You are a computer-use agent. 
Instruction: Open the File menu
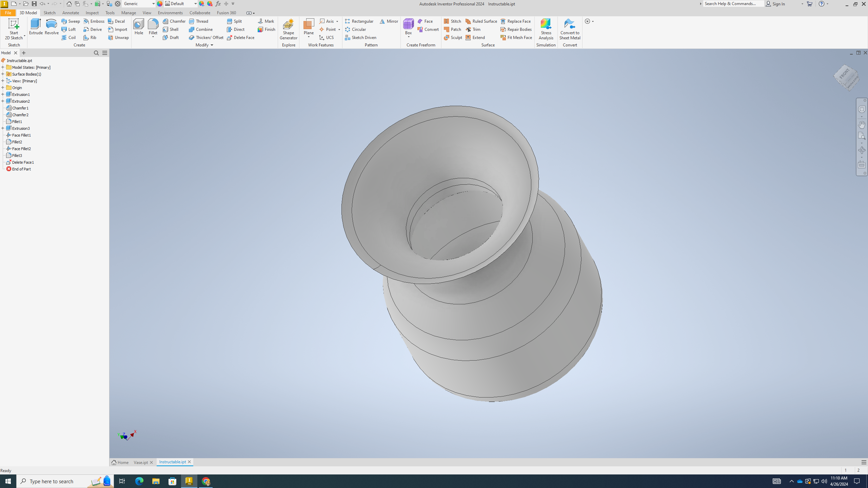pyautogui.click(x=8, y=13)
